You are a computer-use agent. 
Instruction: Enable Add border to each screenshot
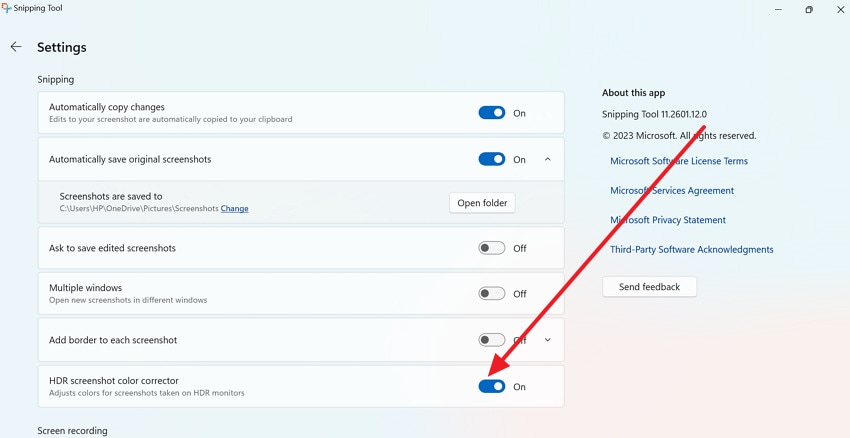492,340
